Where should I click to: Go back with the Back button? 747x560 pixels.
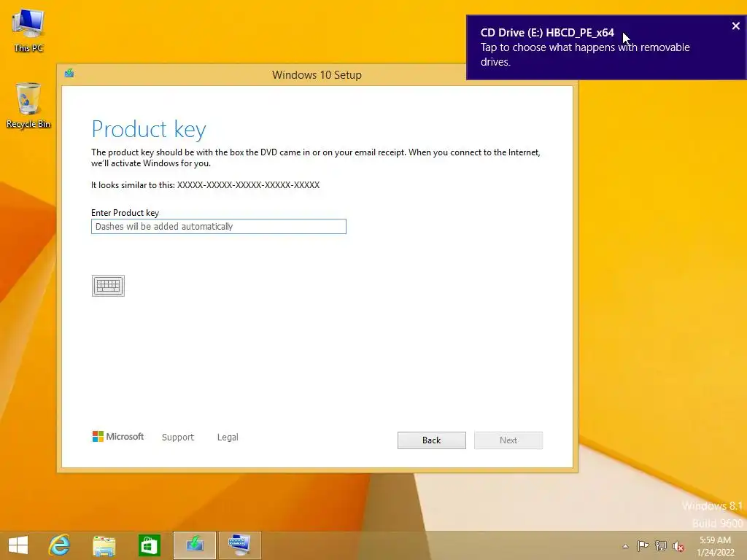click(432, 440)
